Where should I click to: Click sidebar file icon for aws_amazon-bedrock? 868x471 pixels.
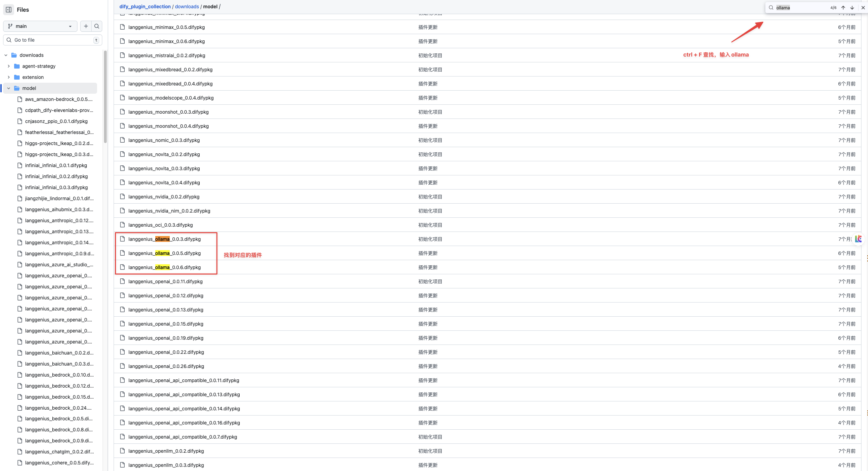pos(20,99)
